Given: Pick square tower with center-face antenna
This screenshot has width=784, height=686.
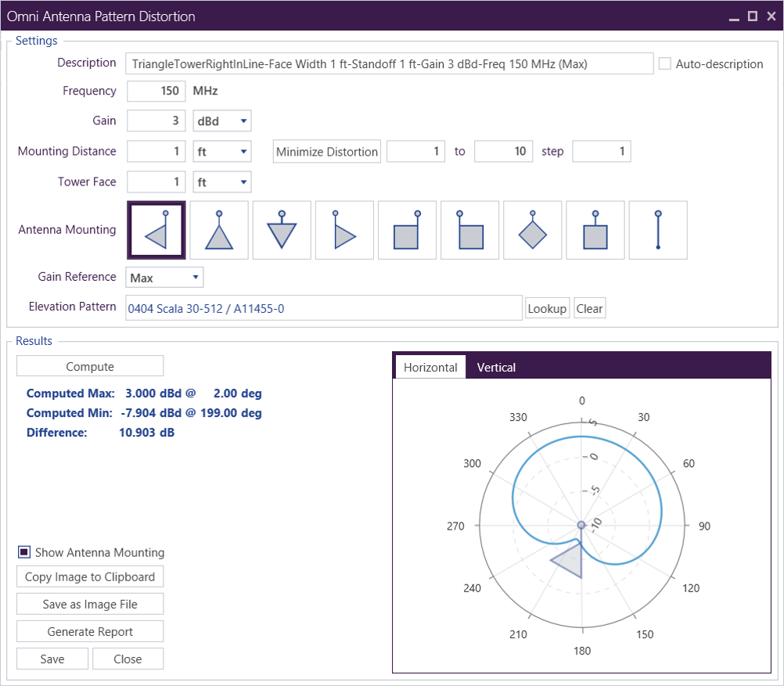Looking at the screenshot, I should pyautogui.click(x=595, y=230).
